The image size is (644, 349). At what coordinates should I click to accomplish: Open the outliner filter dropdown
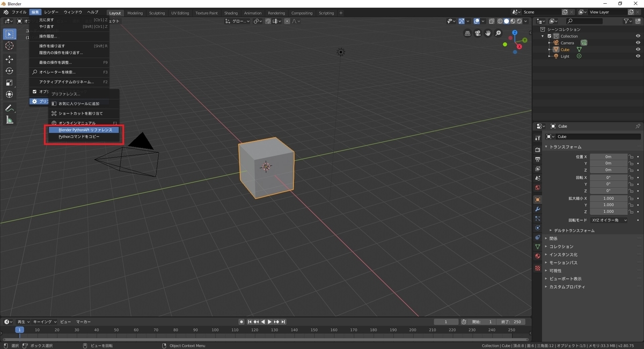628,21
